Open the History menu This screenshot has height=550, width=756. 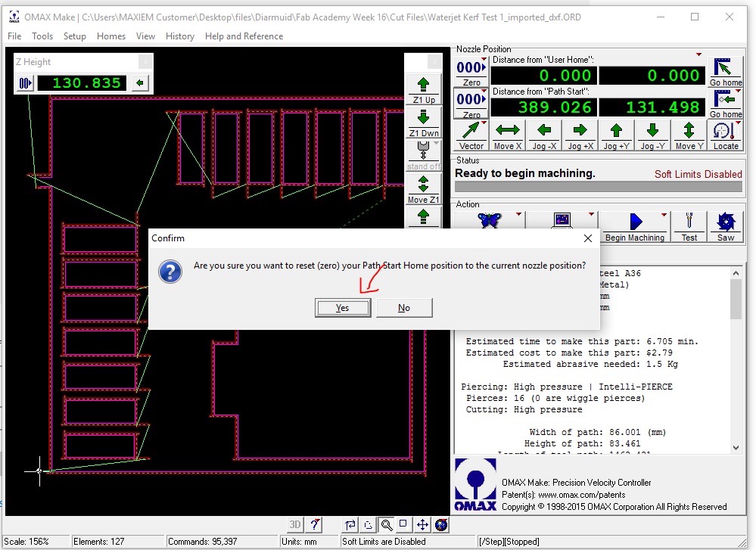click(180, 36)
